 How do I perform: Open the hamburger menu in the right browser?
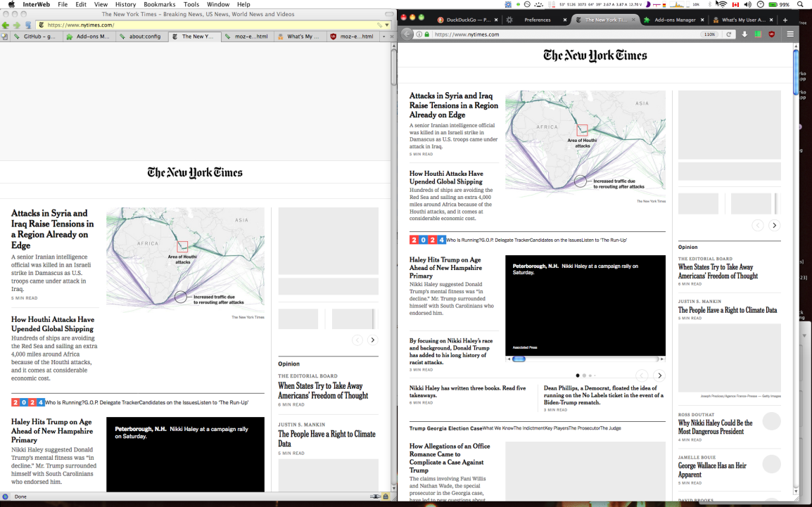[x=790, y=34]
